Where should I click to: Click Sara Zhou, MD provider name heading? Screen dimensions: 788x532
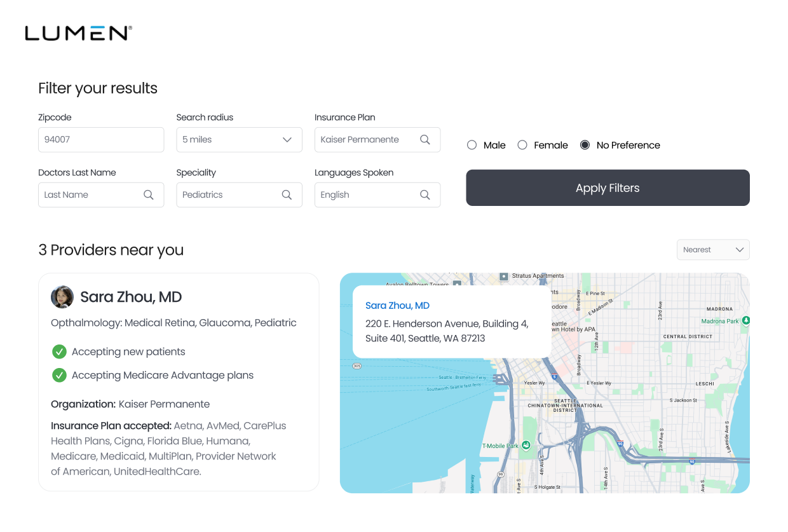(131, 297)
